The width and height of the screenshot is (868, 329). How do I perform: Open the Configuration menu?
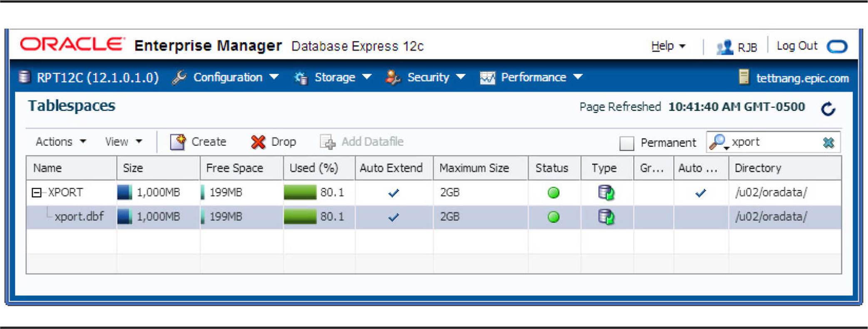point(236,77)
